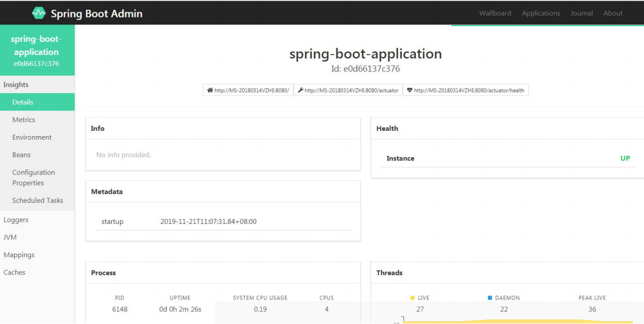Viewport: 644px width, 324px height.
Task: Click the Instance health row
Action: coord(508,158)
